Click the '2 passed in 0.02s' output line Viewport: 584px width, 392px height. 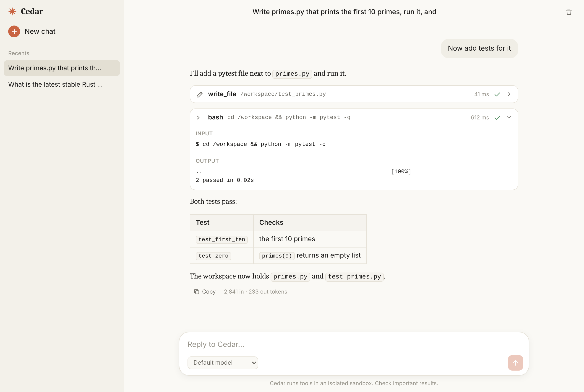pyautogui.click(x=225, y=180)
